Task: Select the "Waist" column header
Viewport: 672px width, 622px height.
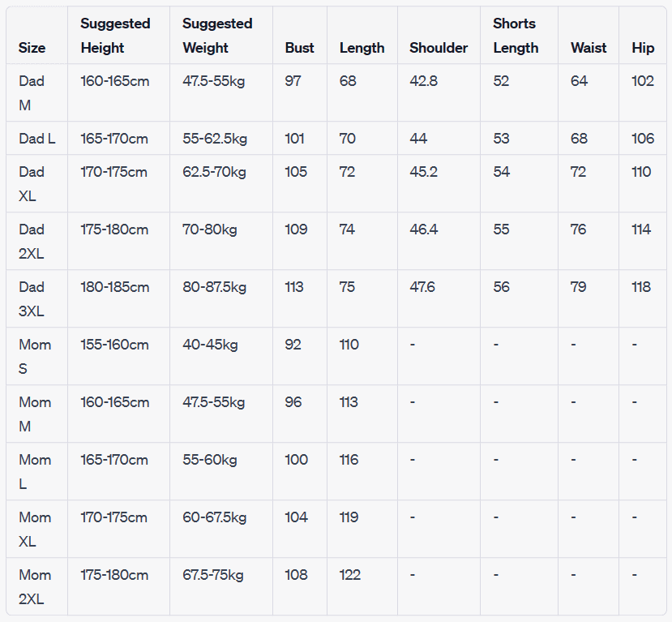Action: [x=589, y=48]
